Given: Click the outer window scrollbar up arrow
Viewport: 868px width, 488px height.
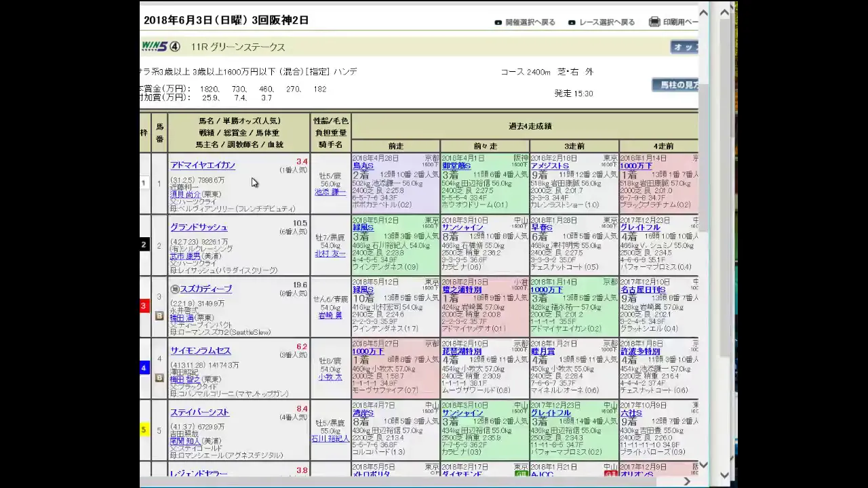Looking at the screenshot, I should tap(725, 12).
